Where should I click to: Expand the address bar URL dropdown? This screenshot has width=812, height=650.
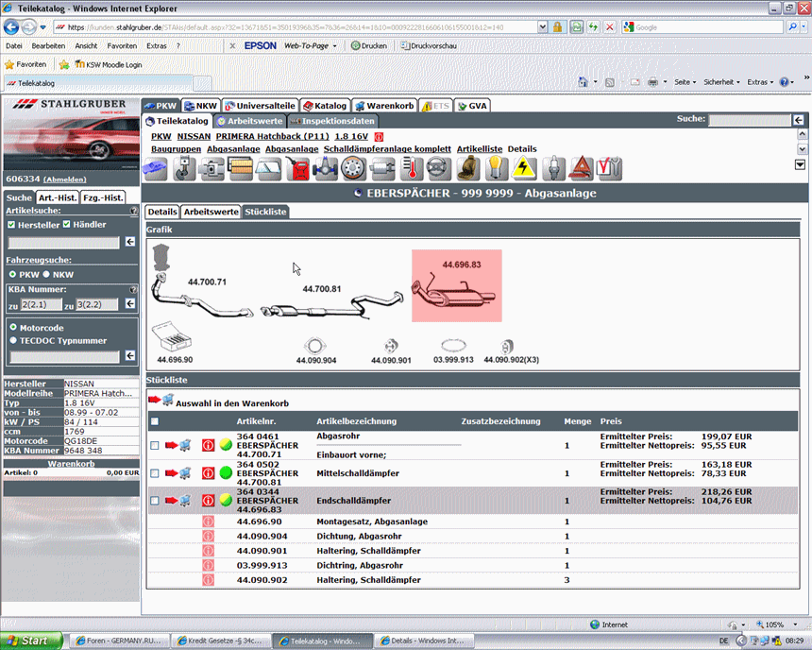542,27
